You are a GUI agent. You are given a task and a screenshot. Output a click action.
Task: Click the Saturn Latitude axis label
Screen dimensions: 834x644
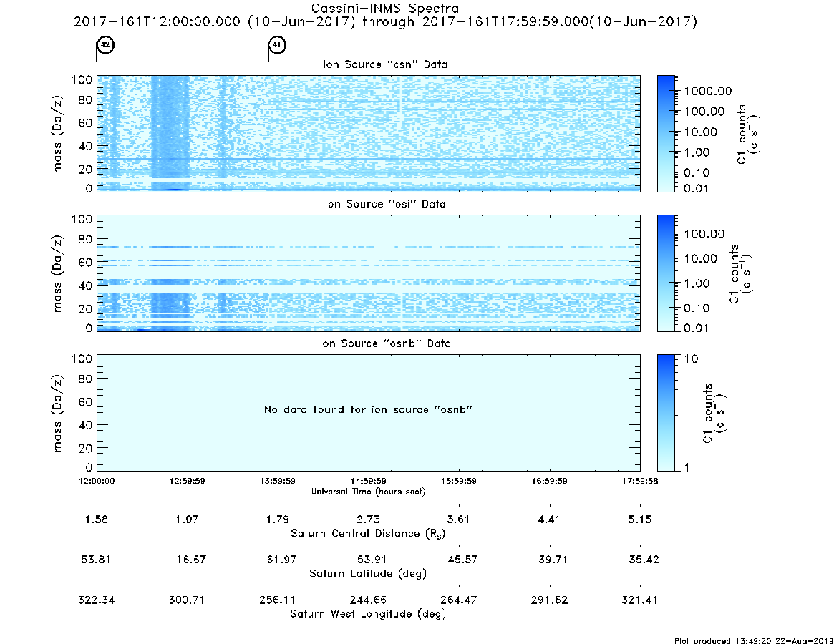368,574
